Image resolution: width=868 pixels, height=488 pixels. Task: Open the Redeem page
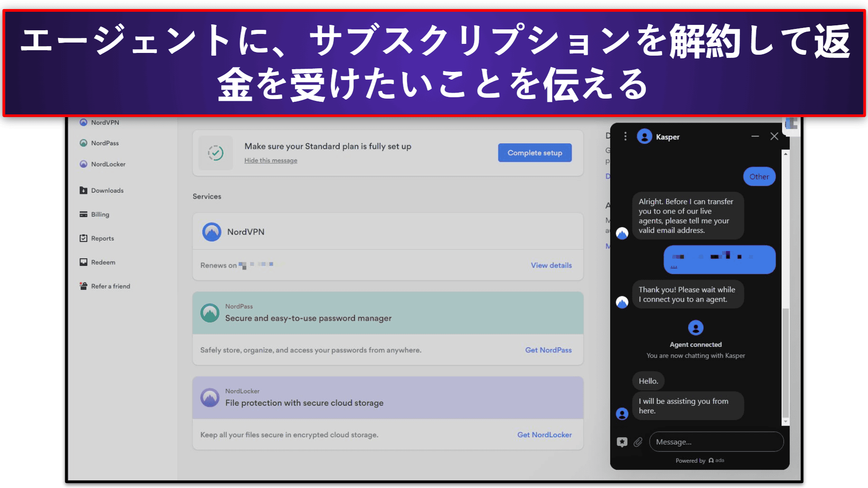pyautogui.click(x=103, y=262)
